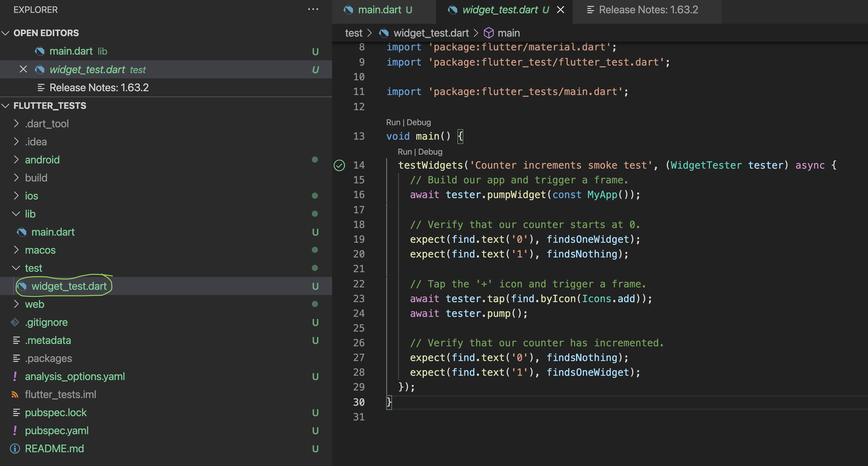The height and width of the screenshot is (466, 868).
Task: Click findsOneWidget on line 19
Action: [588, 239]
